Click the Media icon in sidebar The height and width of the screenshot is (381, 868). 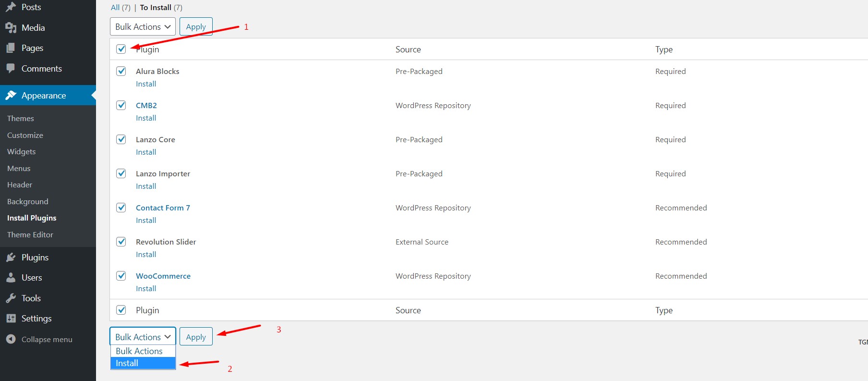coord(11,28)
